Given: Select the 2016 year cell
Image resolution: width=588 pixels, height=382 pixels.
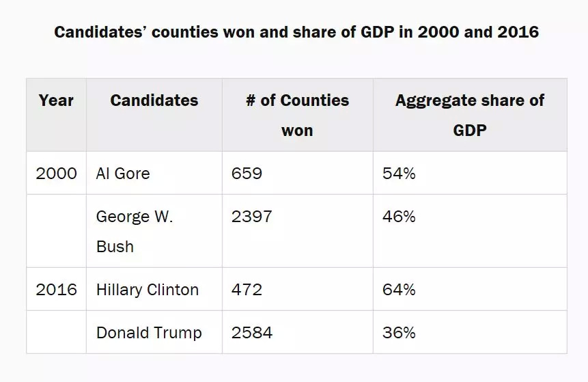Looking at the screenshot, I should [57, 289].
